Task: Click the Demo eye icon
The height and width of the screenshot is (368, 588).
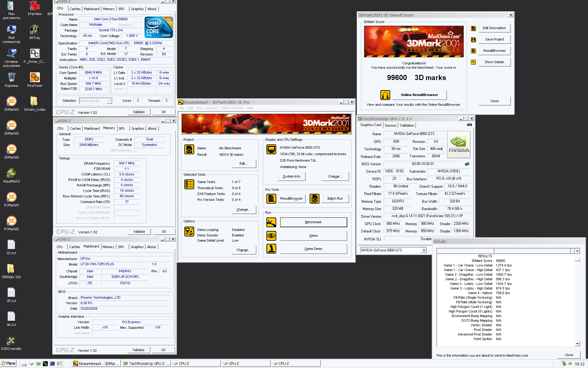Action: pos(271,236)
